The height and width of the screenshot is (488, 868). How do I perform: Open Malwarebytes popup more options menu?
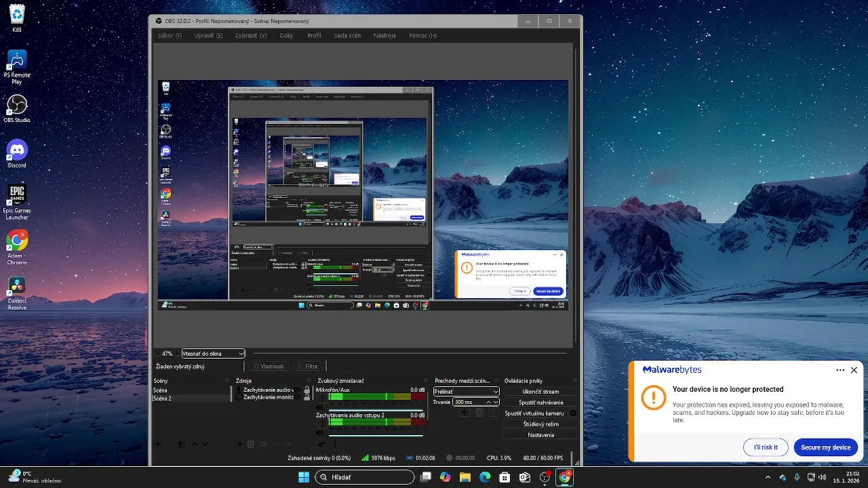(x=840, y=370)
